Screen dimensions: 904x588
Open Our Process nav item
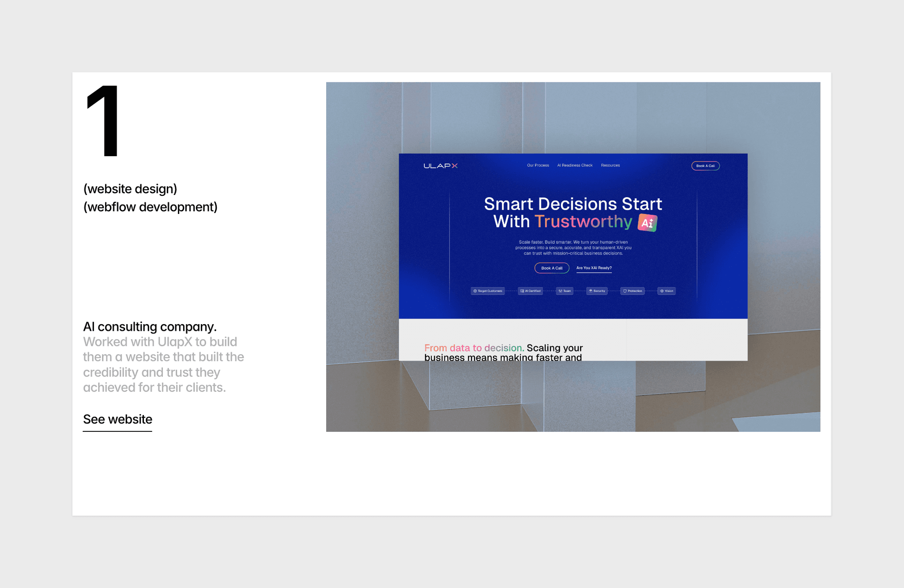point(538,165)
